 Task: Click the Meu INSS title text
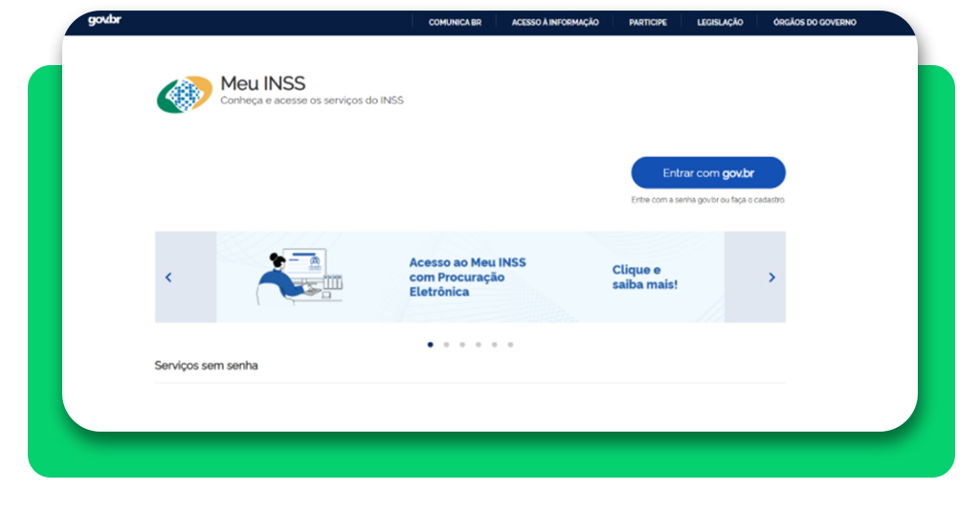263,83
